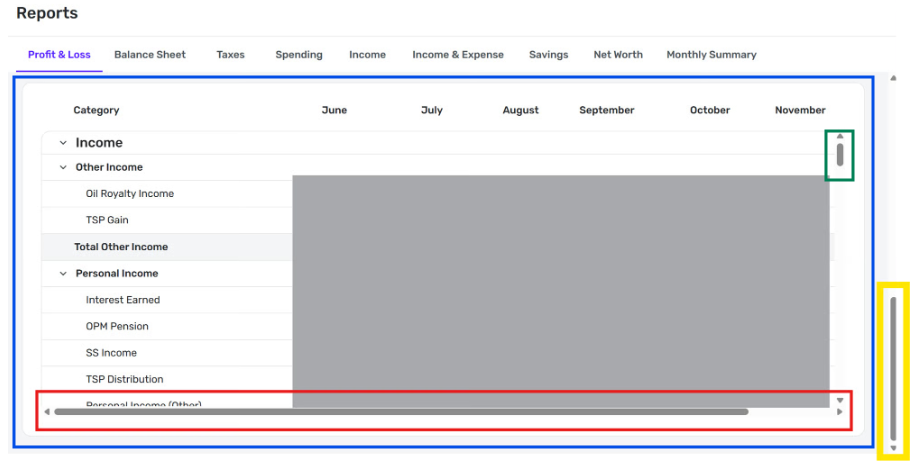
Task: Click the inner table scroll-down arrow
Action: (x=840, y=400)
